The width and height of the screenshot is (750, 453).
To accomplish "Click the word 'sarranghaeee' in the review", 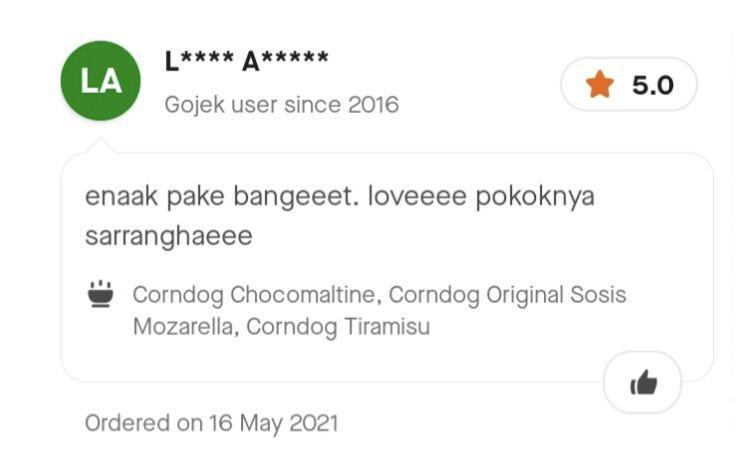I will pyautogui.click(x=169, y=236).
